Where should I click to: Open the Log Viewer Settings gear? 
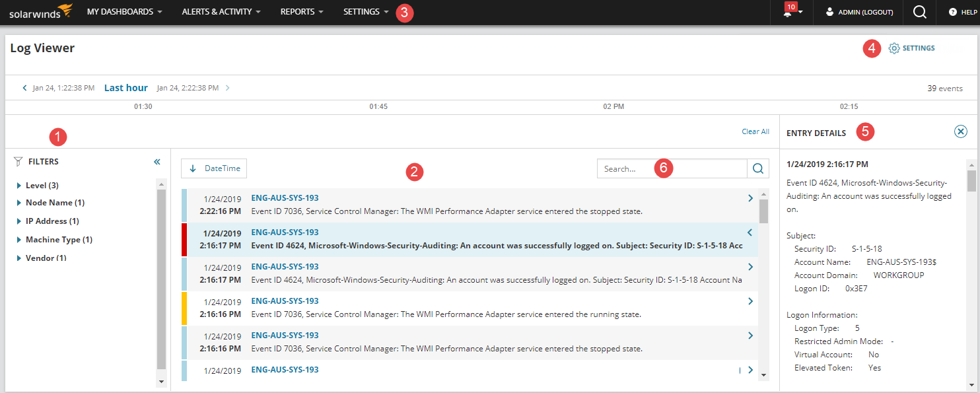click(x=895, y=48)
